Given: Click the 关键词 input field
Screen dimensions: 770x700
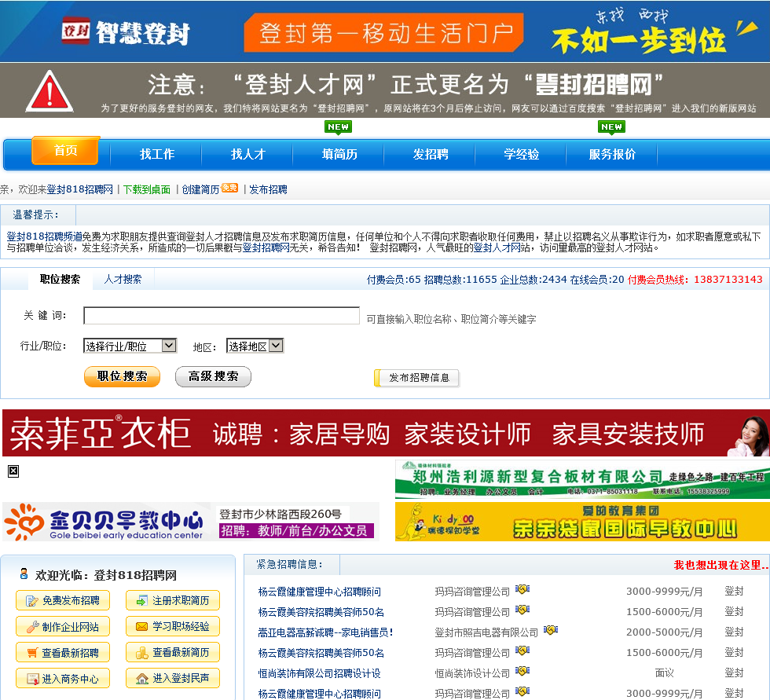Looking at the screenshot, I should tap(222, 316).
